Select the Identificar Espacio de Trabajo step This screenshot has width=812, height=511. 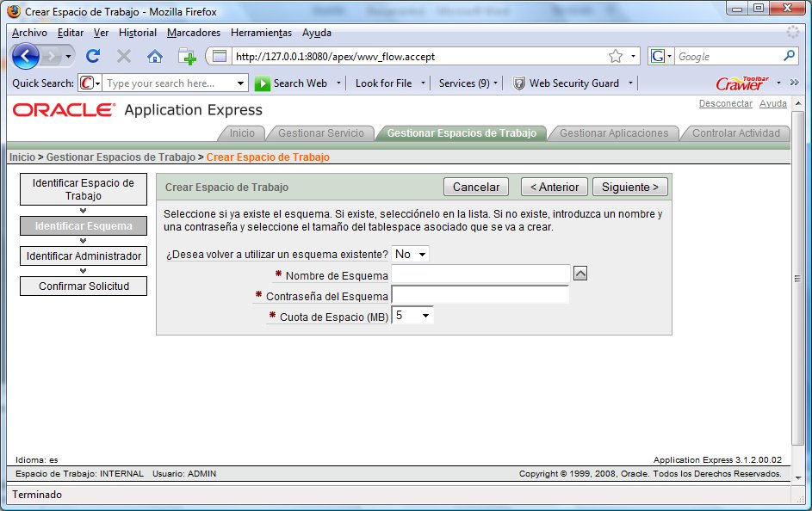[84, 189]
